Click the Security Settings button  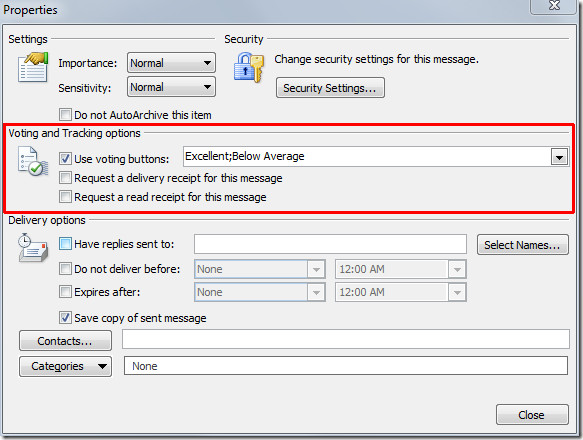[x=330, y=88]
